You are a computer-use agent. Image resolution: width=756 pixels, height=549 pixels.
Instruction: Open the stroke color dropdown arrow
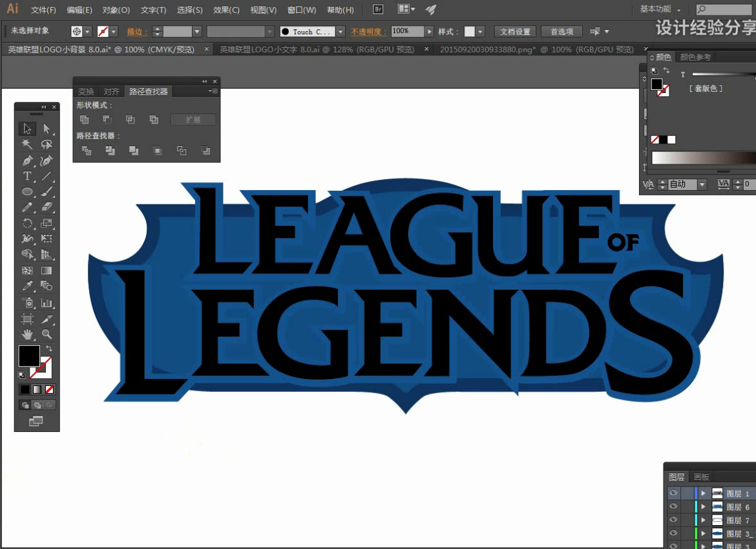[114, 31]
